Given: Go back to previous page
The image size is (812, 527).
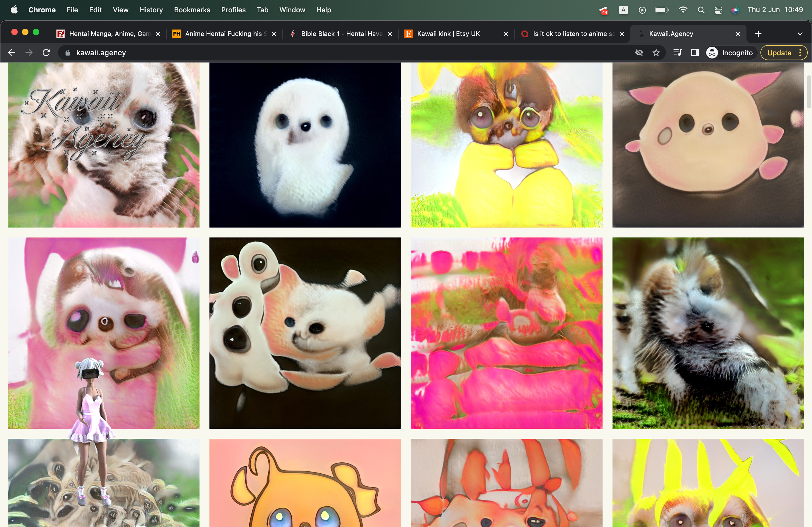Looking at the screenshot, I should coord(12,53).
